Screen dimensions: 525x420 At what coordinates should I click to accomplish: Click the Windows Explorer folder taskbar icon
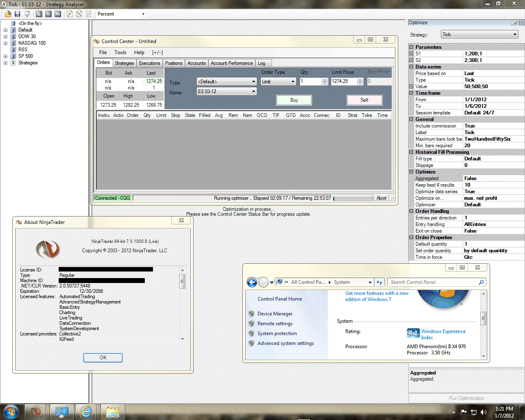(x=112, y=411)
